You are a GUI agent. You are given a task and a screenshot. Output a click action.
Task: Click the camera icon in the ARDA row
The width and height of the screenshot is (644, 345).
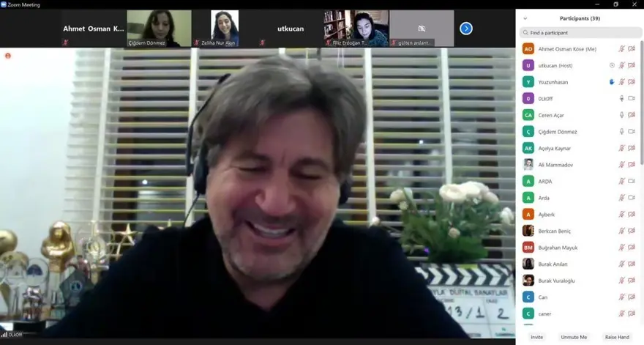point(632,181)
